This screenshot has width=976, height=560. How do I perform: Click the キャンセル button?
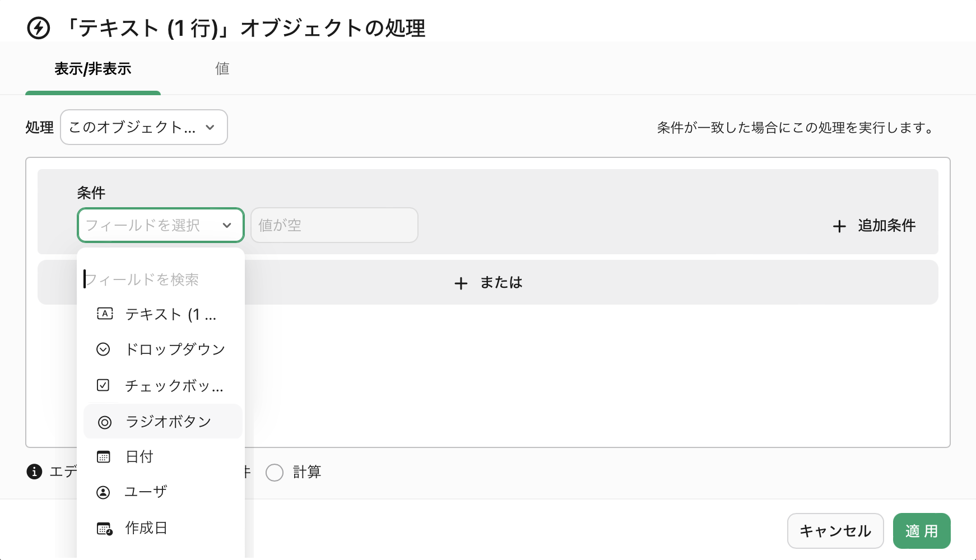click(835, 530)
